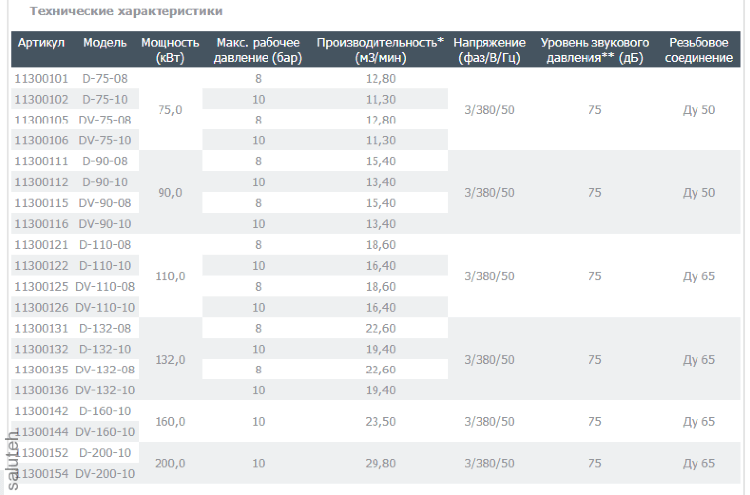The height and width of the screenshot is (495, 750).
Task: Select the 'Макс. рабочее давление (бар)' header
Action: [x=258, y=50]
